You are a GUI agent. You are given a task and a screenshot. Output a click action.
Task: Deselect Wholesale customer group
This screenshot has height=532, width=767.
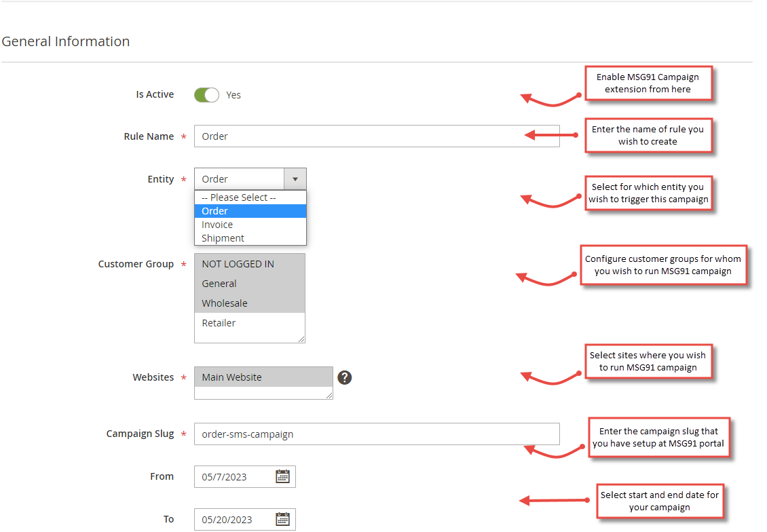pyautogui.click(x=224, y=303)
